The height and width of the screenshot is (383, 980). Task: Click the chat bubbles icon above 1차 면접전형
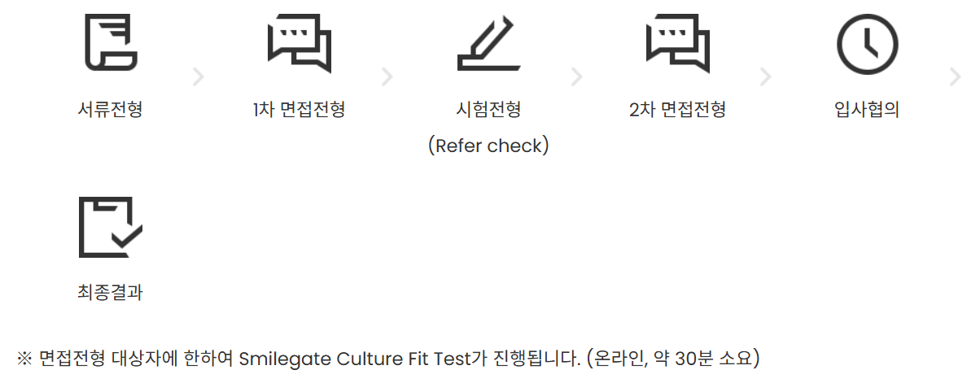coord(299,44)
